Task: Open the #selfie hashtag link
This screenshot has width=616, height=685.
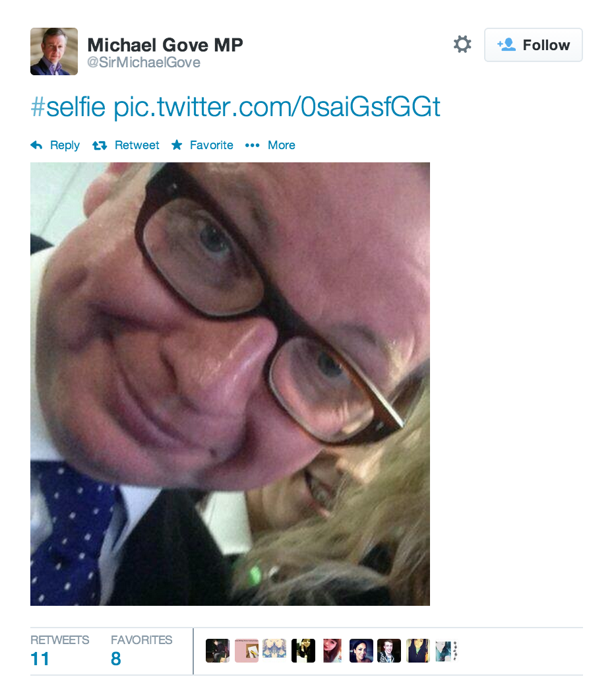Action: [68, 107]
